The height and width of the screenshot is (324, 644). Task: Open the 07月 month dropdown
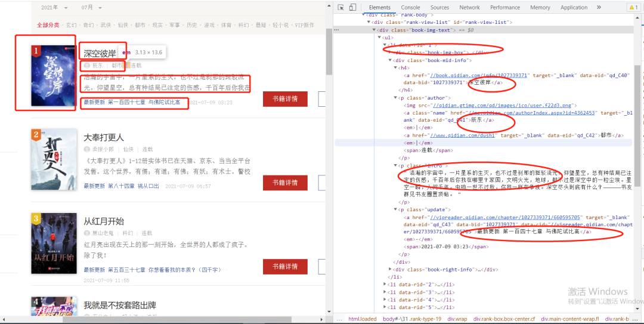click(91, 8)
